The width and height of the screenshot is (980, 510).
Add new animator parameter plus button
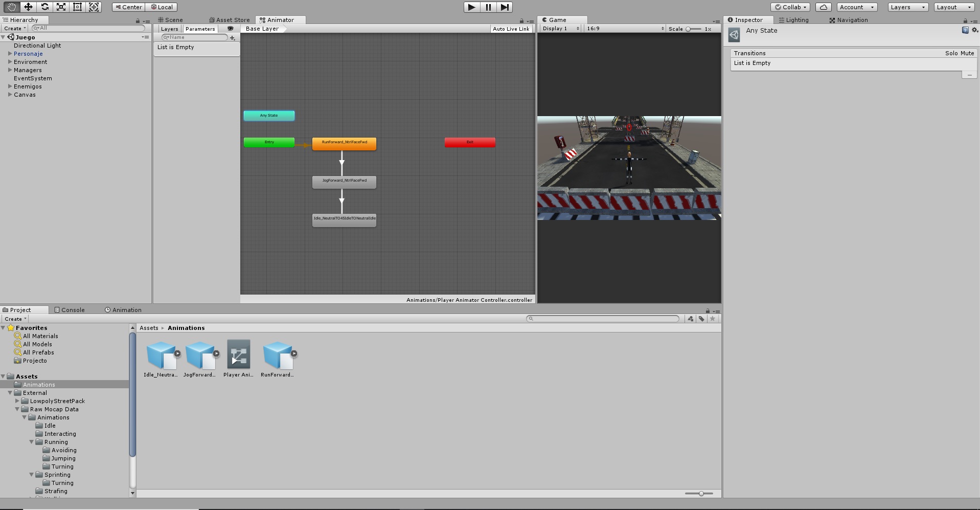tap(233, 38)
